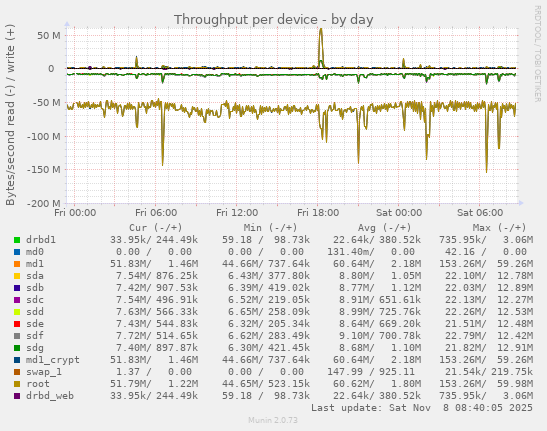Click the Min (-/+) column header
Screen dimensions: 547x431
pos(270,228)
